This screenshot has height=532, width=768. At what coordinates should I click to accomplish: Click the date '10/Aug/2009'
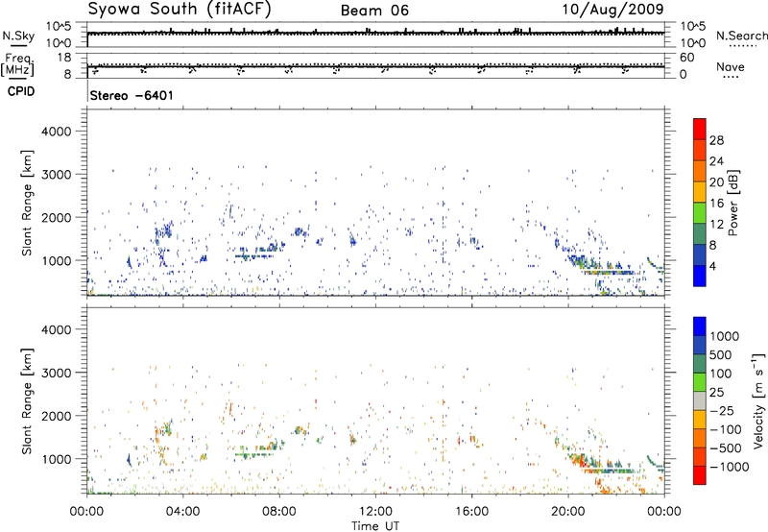click(x=612, y=9)
